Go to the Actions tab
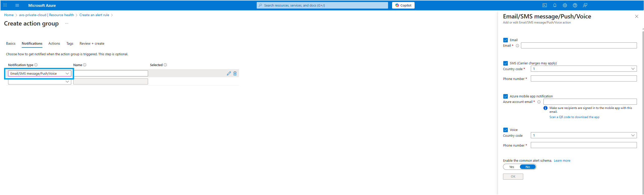 click(54, 43)
